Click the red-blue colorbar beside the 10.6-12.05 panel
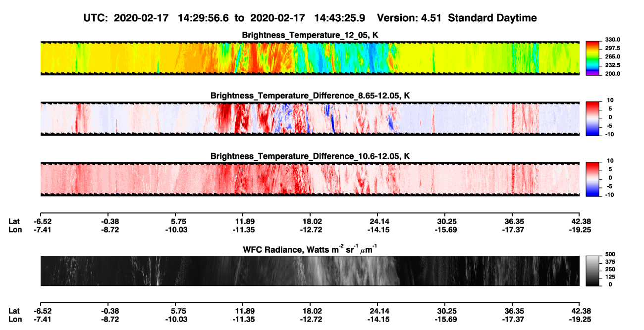The width and height of the screenshot is (644, 330). (x=592, y=180)
